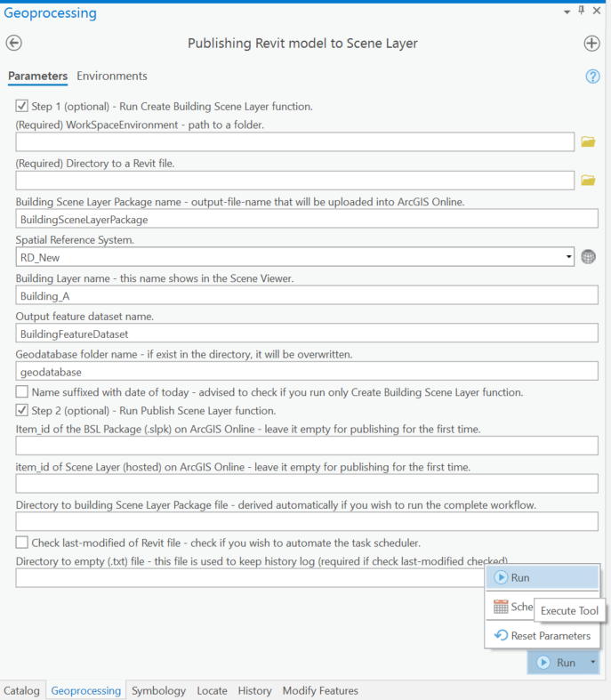Open the Run button dropdown arrow
Viewport: 611px width, 700px height.
click(x=591, y=663)
